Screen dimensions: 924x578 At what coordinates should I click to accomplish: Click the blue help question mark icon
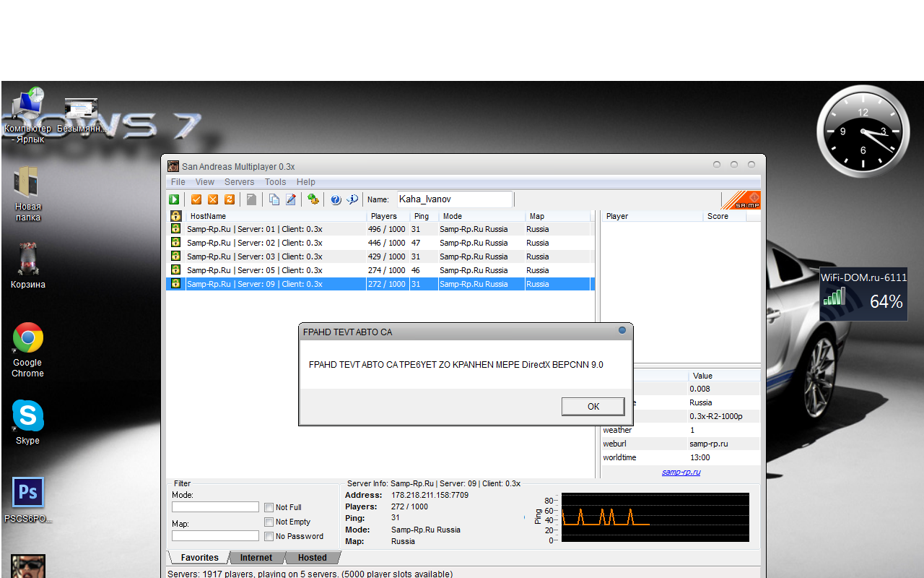pyautogui.click(x=336, y=199)
